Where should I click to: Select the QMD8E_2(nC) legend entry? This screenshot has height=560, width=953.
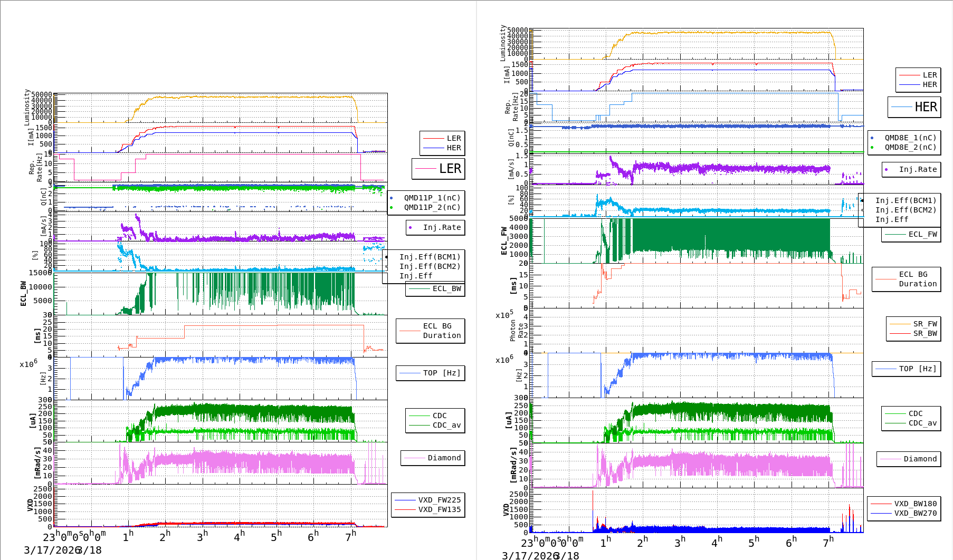pos(910,147)
